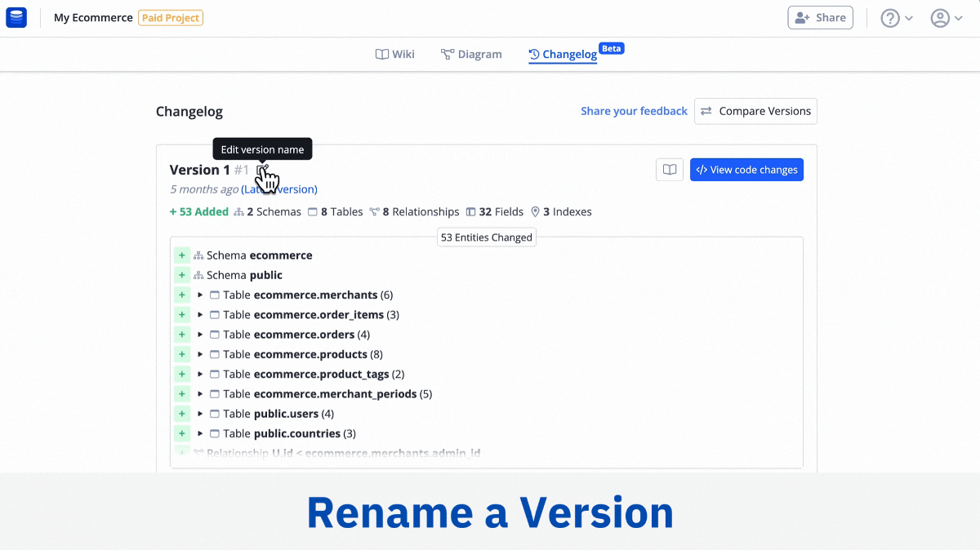Click the 'Changelog' page heading
Image resolution: width=980 pixels, height=550 pixels.
[x=189, y=112]
